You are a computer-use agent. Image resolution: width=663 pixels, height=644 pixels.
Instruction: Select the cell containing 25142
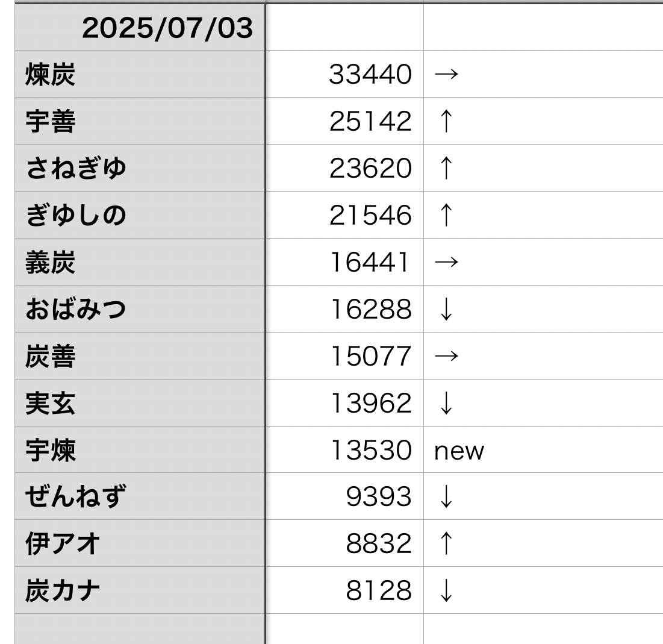coord(344,121)
